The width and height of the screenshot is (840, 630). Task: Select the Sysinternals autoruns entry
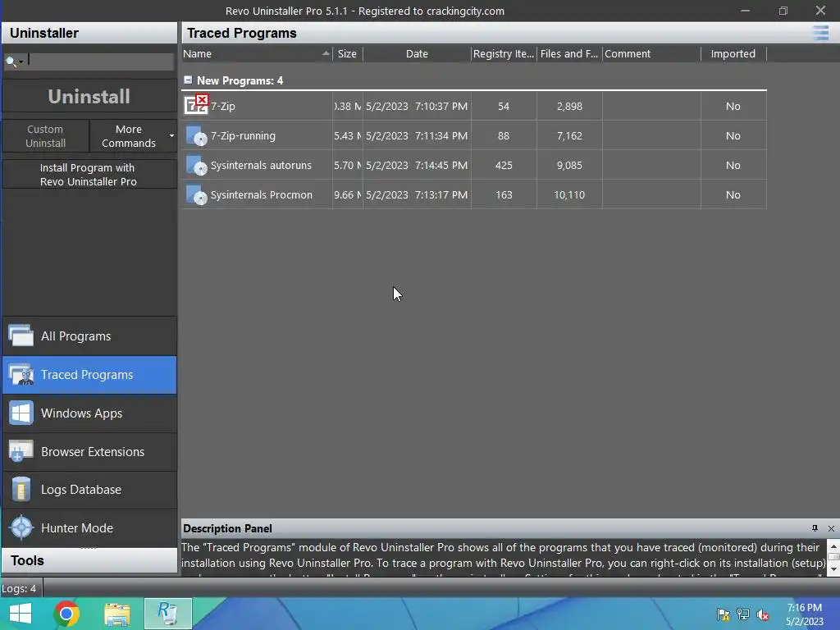[261, 165]
